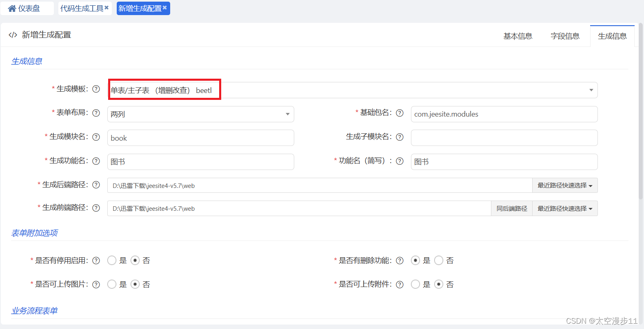This screenshot has width=644, height=329.
Task: Open help icon for 是否有停用启用
Action: 96,261
